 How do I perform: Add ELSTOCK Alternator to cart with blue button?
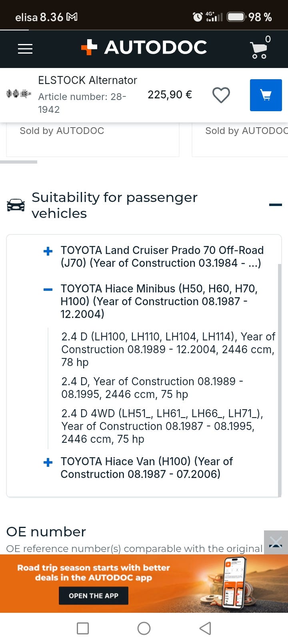(266, 95)
